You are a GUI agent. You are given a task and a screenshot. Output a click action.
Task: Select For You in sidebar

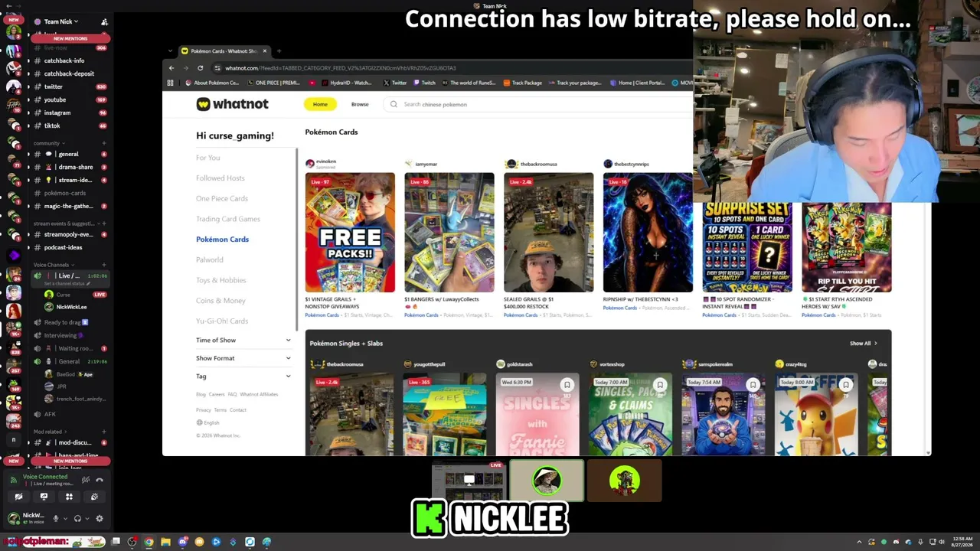pyautogui.click(x=208, y=158)
